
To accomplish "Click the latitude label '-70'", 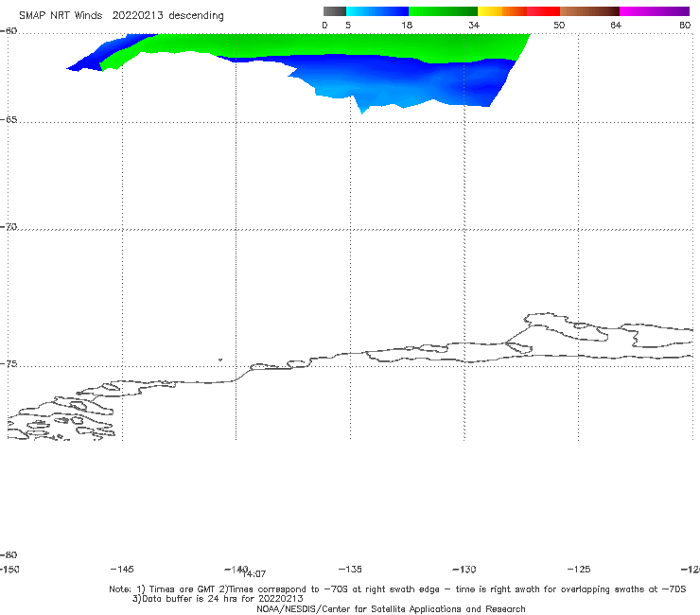I will (9, 227).
